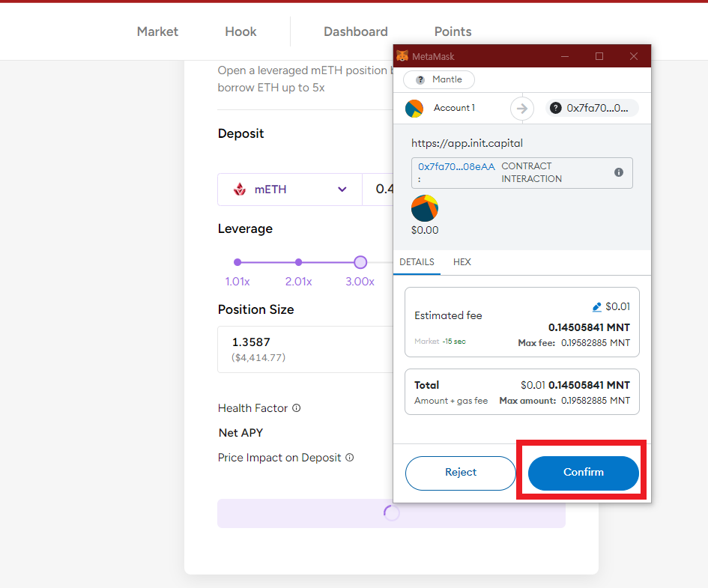The image size is (708, 588).
Task: Click Health Factor info icon
Action: (x=296, y=408)
